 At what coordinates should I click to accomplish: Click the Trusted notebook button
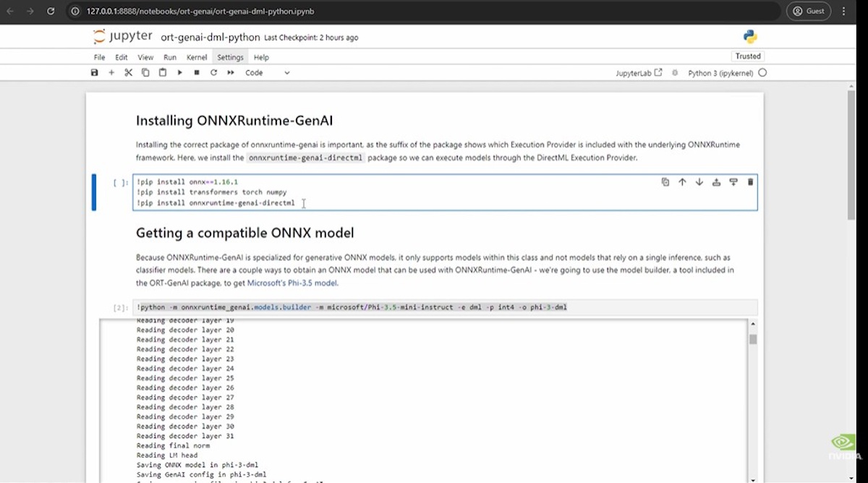click(748, 56)
